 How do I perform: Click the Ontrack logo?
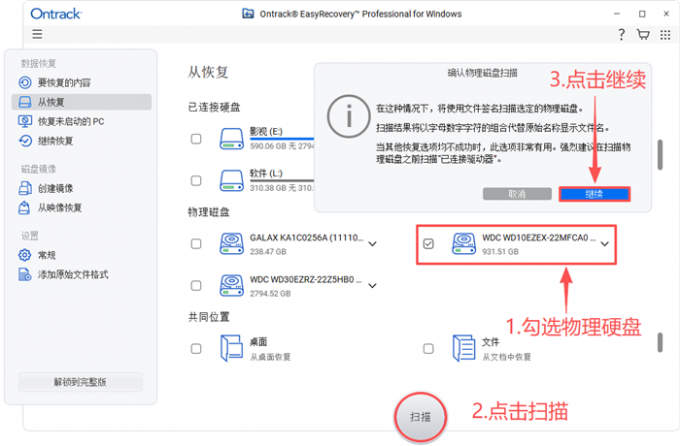[x=56, y=14]
